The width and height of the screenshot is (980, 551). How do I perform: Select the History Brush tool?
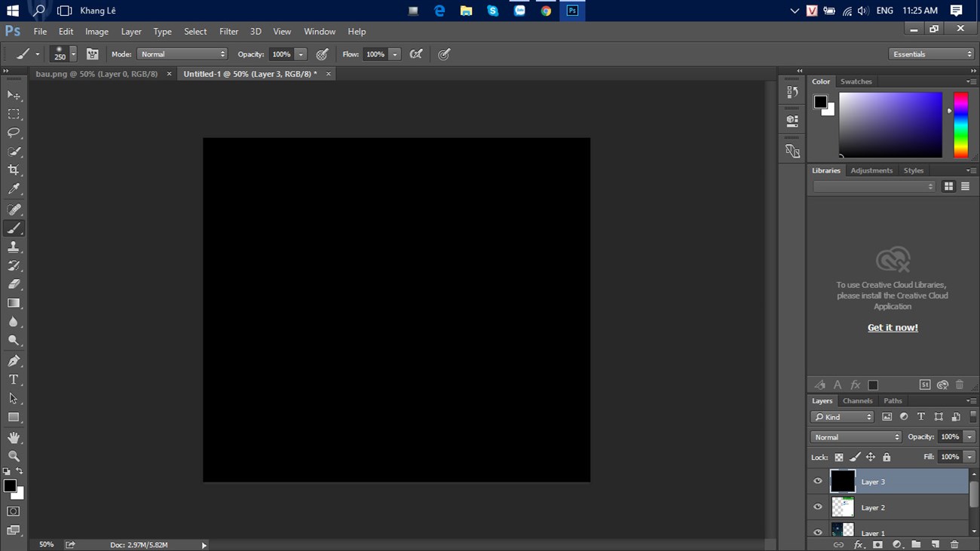(x=14, y=266)
